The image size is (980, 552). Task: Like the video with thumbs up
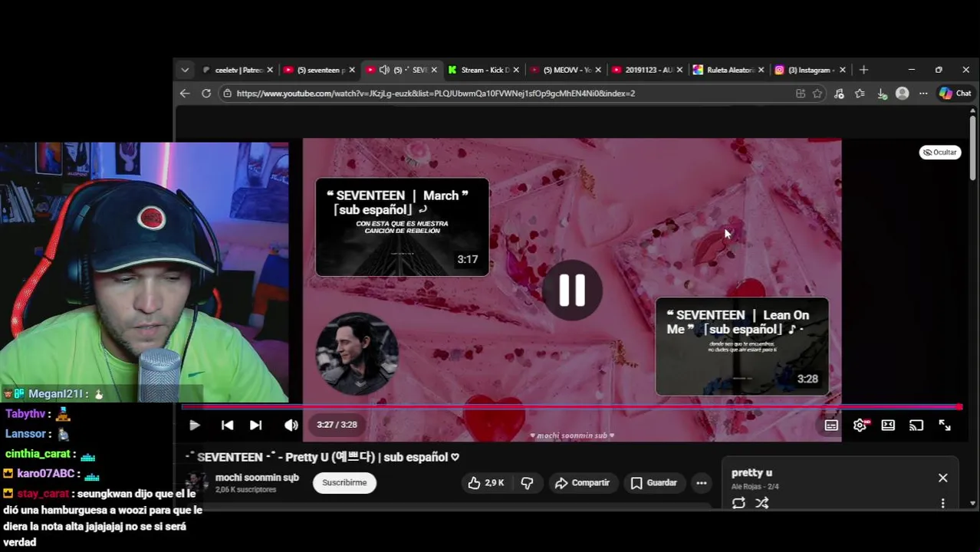pos(487,482)
